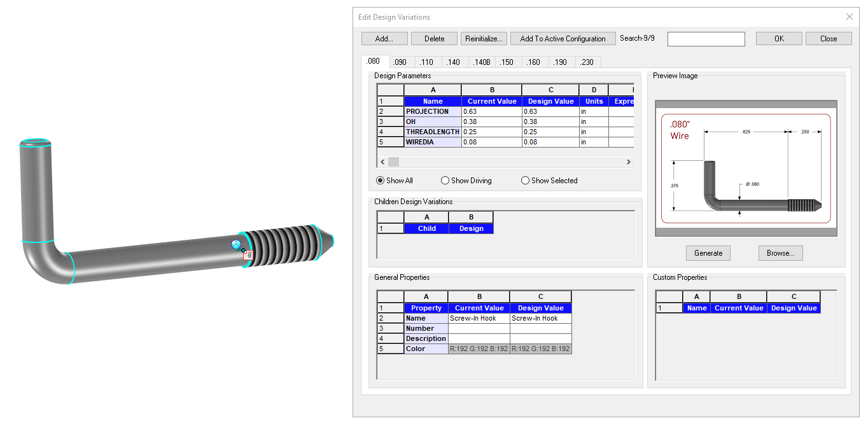
Task: Click the Reinitialize... button
Action: [x=485, y=39]
